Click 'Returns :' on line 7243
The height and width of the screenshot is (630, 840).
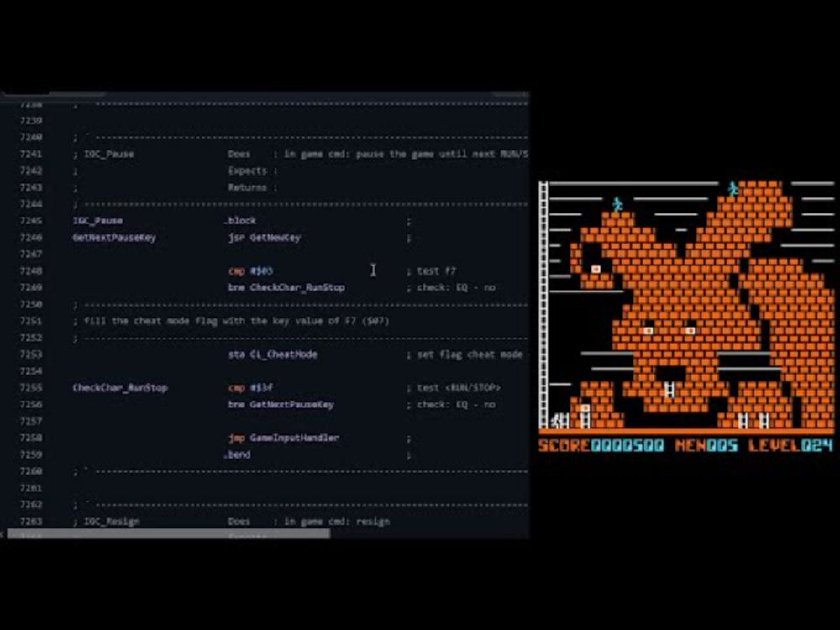[x=253, y=187]
